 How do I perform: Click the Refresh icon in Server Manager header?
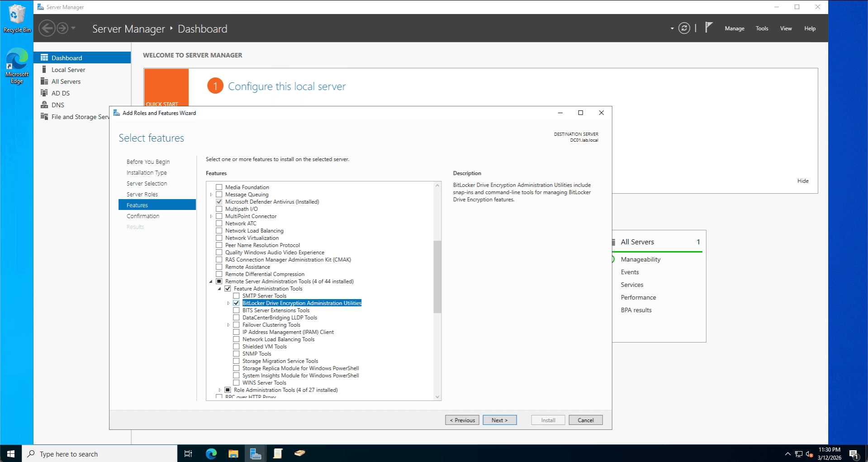[684, 29]
